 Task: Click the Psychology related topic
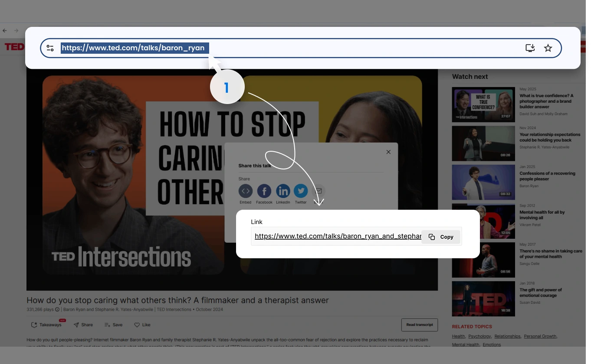tap(479, 336)
